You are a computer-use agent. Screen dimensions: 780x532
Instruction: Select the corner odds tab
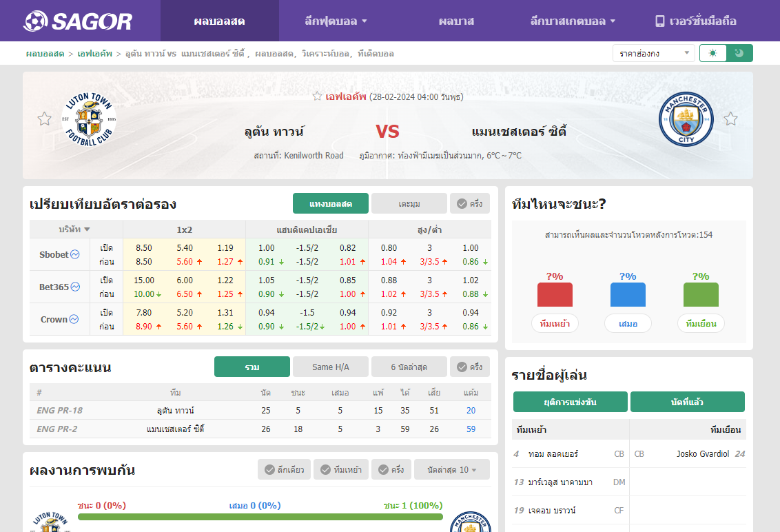409,203
